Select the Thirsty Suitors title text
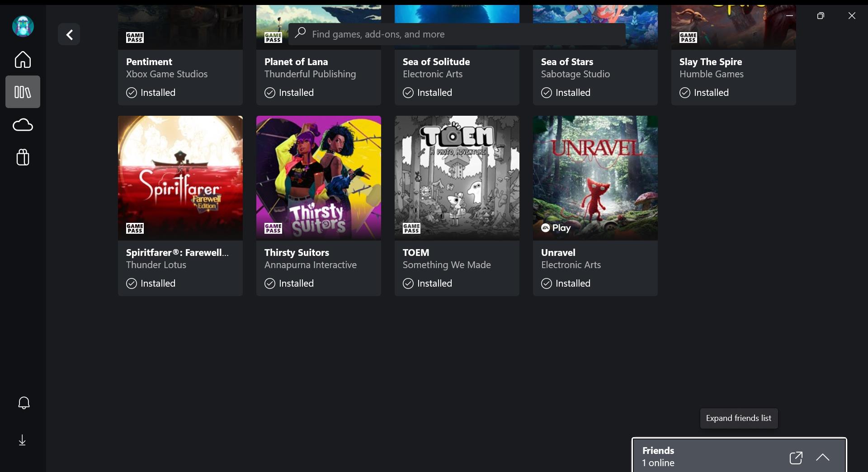 297,253
